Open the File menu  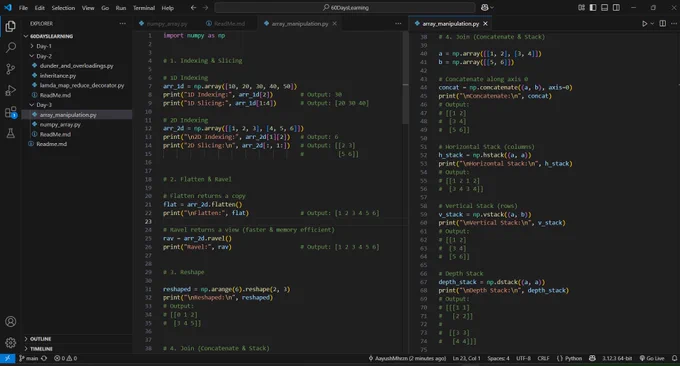(x=23, y=8)
